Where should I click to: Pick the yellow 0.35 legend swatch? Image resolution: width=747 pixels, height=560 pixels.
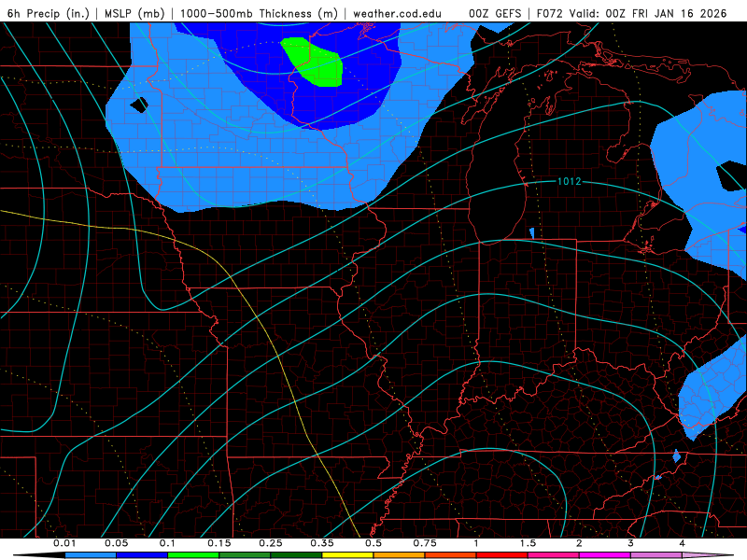[347, 555]
